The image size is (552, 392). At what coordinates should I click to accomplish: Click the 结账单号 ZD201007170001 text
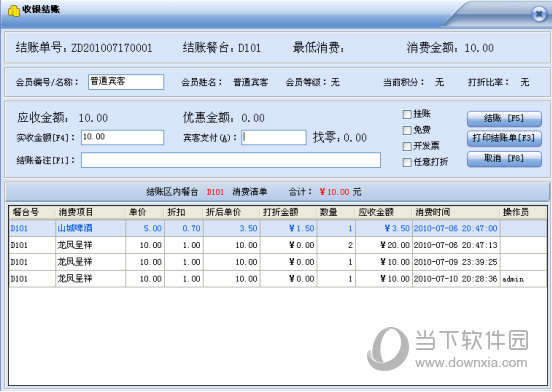coord(84,48)
